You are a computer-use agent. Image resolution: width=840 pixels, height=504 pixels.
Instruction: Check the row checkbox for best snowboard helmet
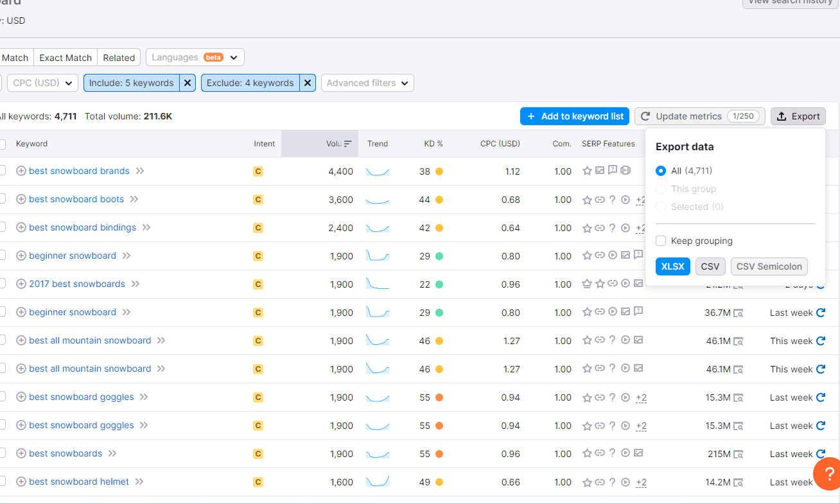tap(1, 482)
